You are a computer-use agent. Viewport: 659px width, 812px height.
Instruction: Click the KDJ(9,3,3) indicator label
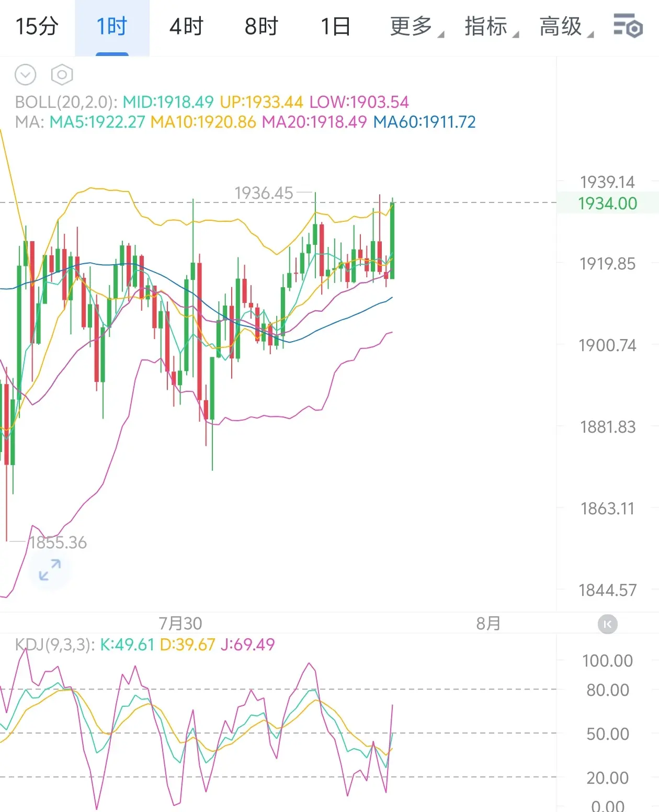(55, 645)
